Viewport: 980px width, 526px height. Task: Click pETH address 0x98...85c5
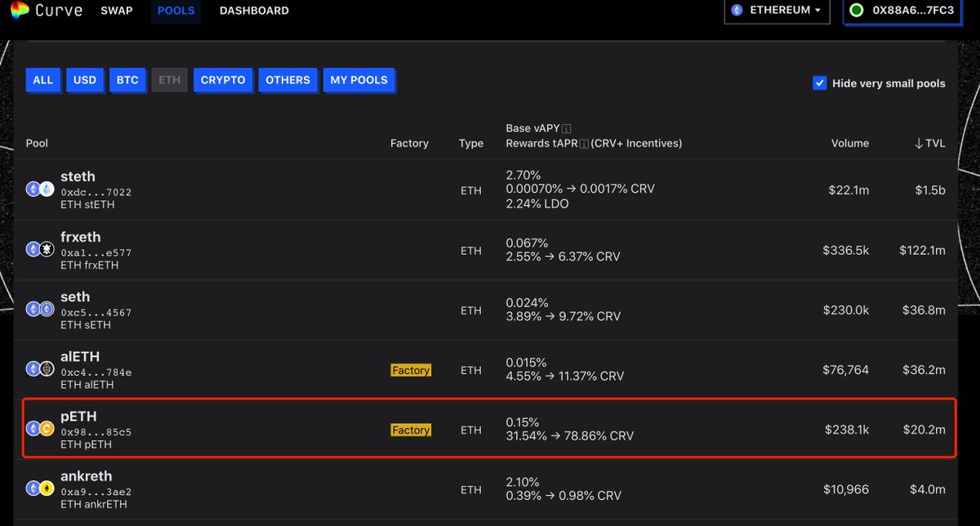point(96,431)
